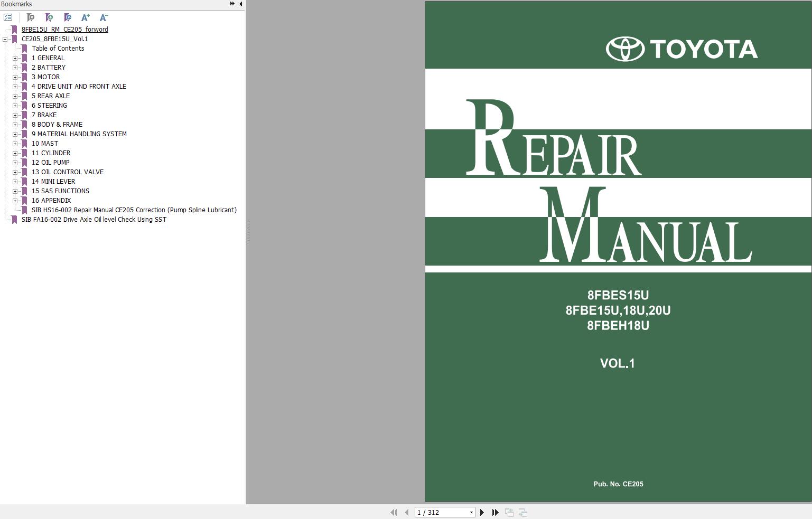
Task: Open the Table of Contents bookmark
Action: pyautogui.click(x=58, y=49)
